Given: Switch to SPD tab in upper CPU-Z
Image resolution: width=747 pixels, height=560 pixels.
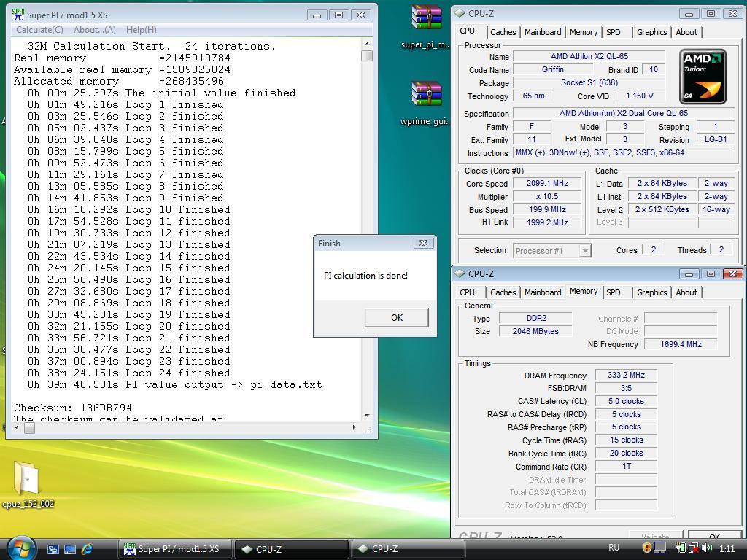Looking at the screenshot, I should 613,32.
